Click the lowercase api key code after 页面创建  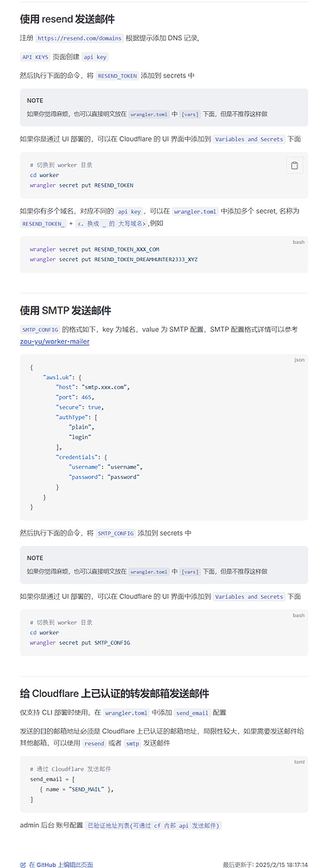(x=95, y=57)
